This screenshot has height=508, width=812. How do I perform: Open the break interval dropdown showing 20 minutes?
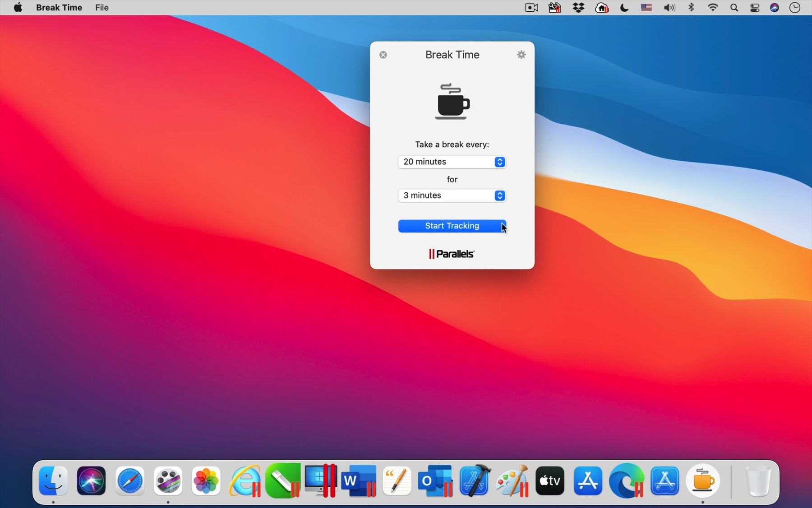click(x=452, y=162)
